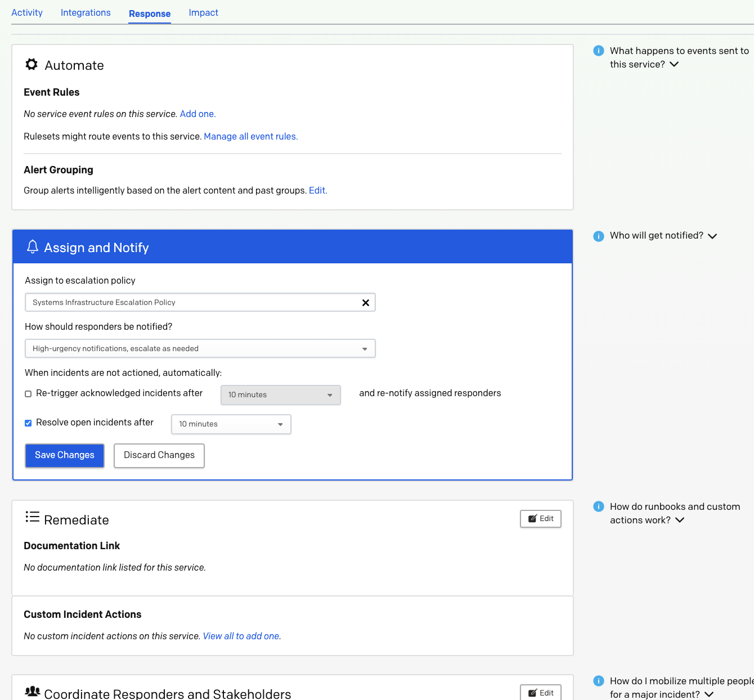
Task: Uncheck Resolve open incidents after checkbox
Action: coord(28,423)
